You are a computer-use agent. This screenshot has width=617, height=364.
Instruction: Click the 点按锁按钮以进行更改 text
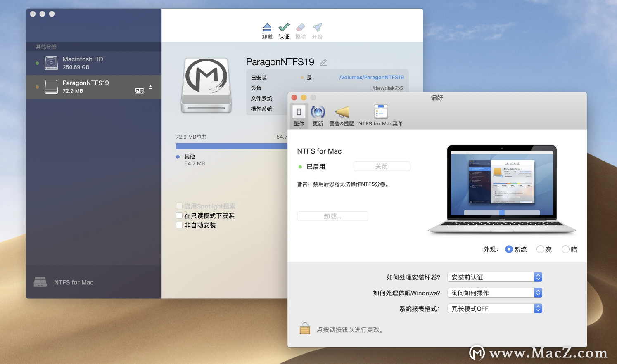click(x=351, y=330)
